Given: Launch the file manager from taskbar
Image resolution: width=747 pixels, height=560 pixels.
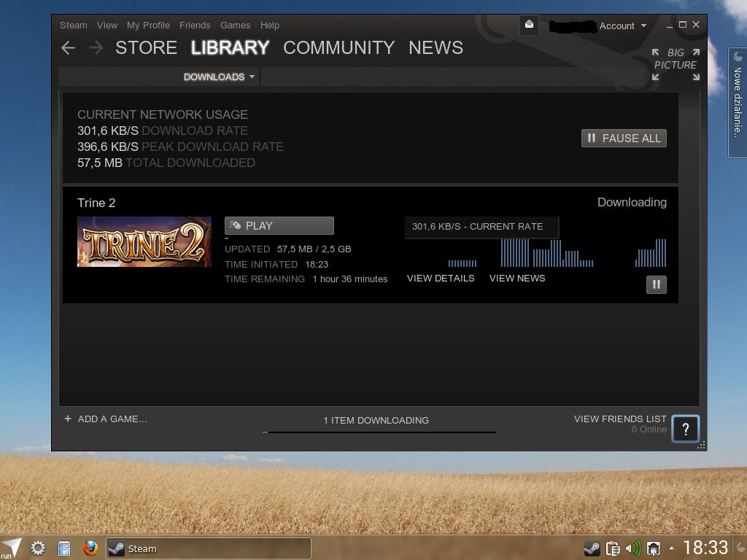Looking at the screenshot, I should tap(64, 548).
